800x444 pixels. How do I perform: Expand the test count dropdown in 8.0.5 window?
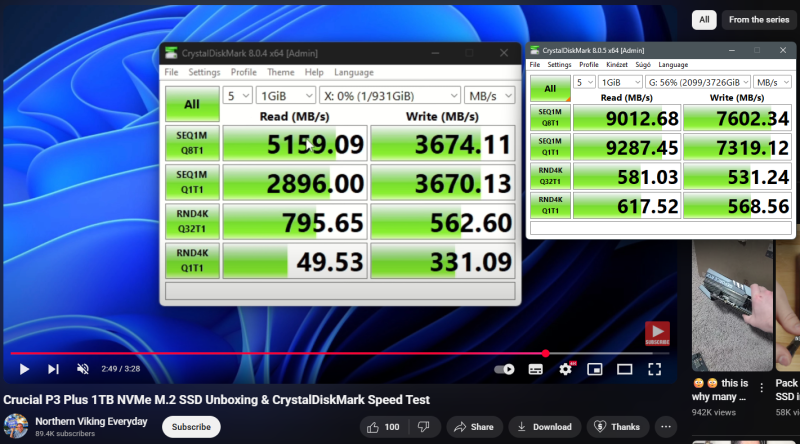click(584, 82)
